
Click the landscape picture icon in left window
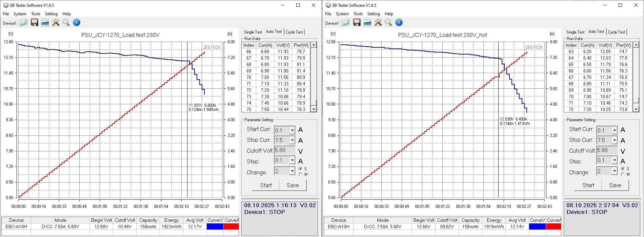pos(45,23)
